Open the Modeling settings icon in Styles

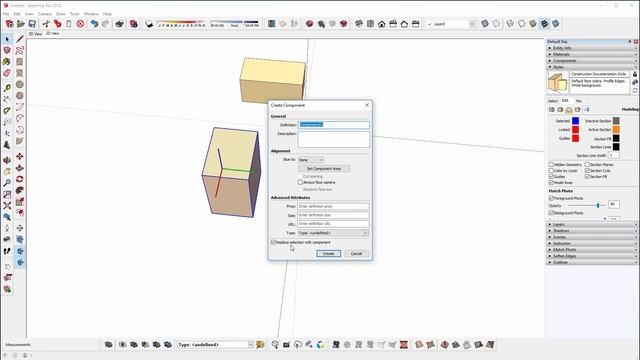[x=586, y=109]
